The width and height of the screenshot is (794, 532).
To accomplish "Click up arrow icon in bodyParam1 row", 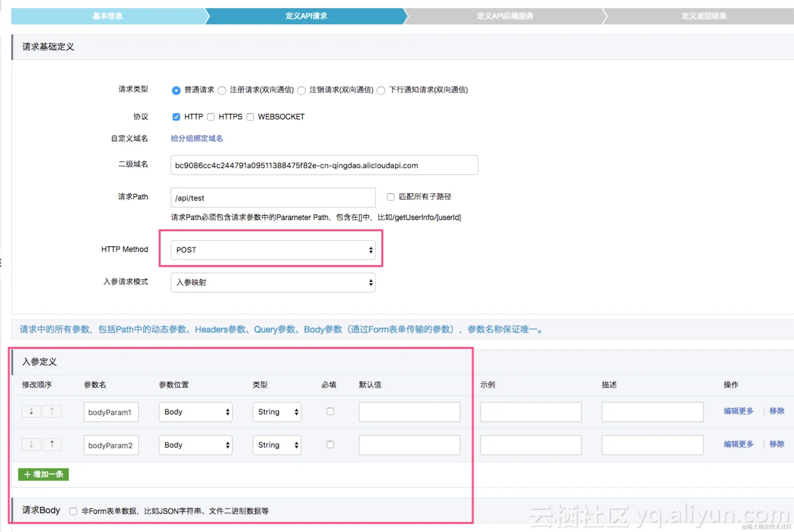I will pos(52,411).
